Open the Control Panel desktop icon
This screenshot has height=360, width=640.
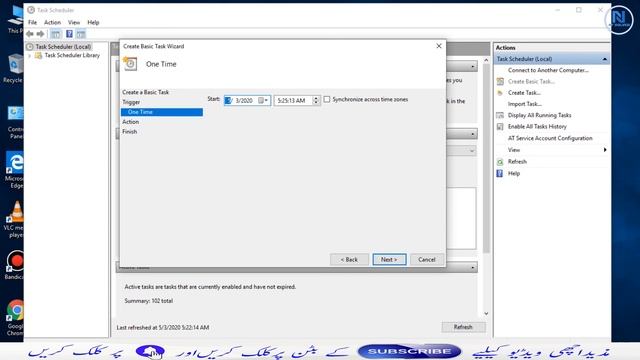pos(16,122)
